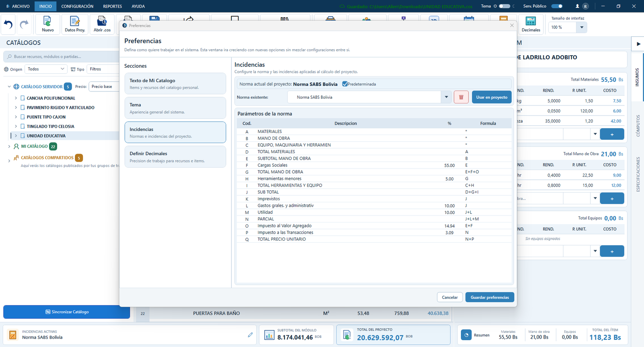
Task: Click the Sincronizar Catálogo button
Action: pos(66,312)
